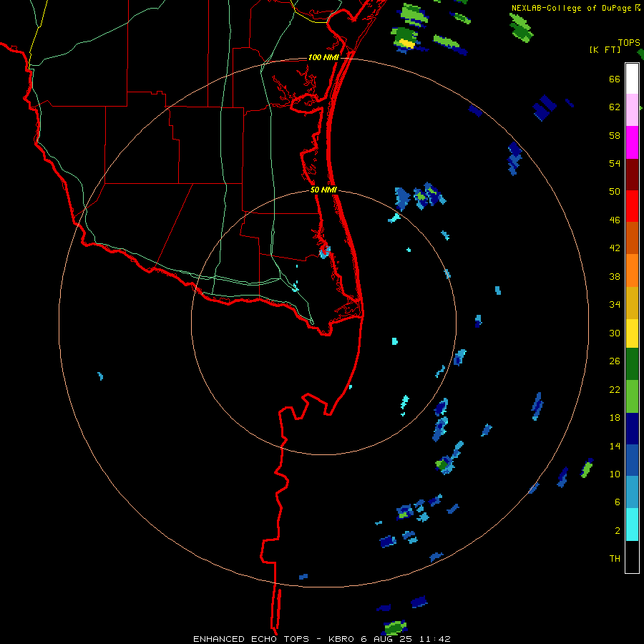The width and height of the screenshot is (644, 644).
Task: Click the dark red 50 K FT legend swatch
Action: tap(632, 175)
